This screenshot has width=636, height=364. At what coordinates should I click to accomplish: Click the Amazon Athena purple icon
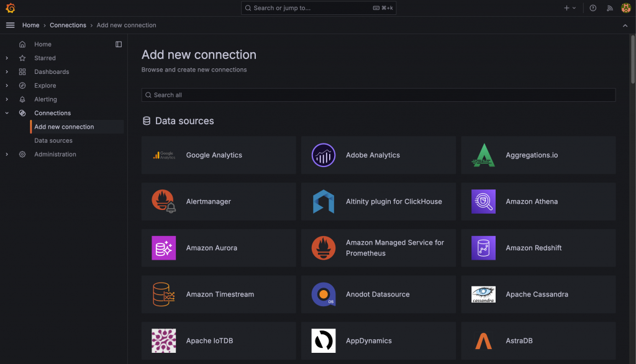click(483, 201)
